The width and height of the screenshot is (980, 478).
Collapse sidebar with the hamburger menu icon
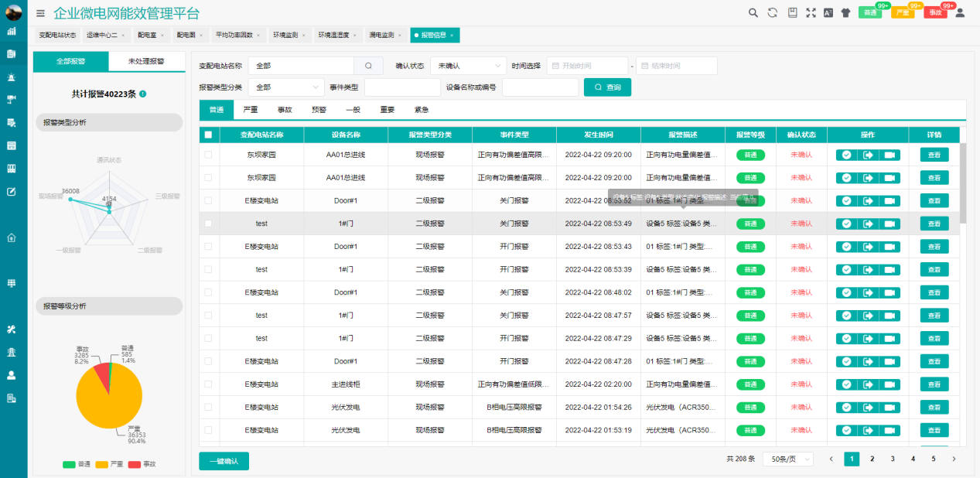coord(40,13)
